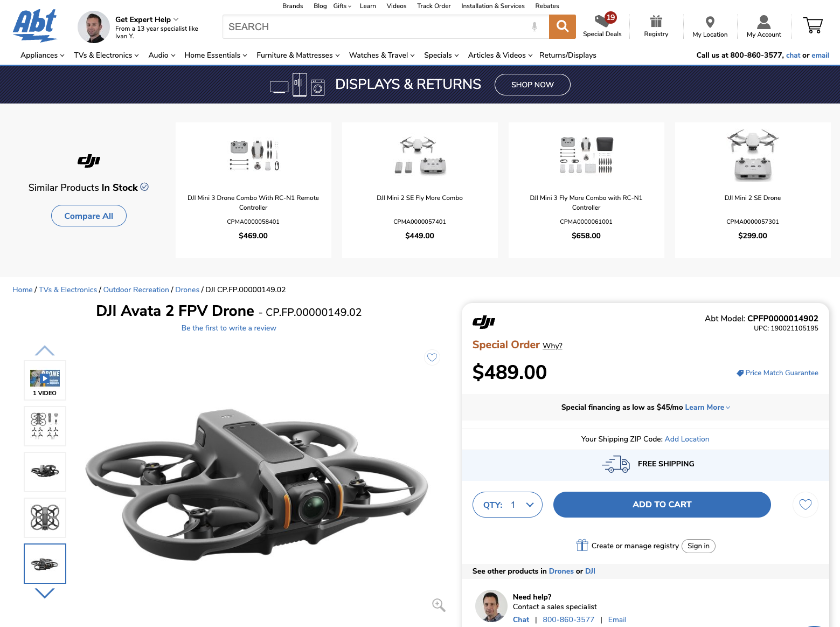
Task: Expand the Appliances menu
Action: pyautogui.click(x=43, y=55)
